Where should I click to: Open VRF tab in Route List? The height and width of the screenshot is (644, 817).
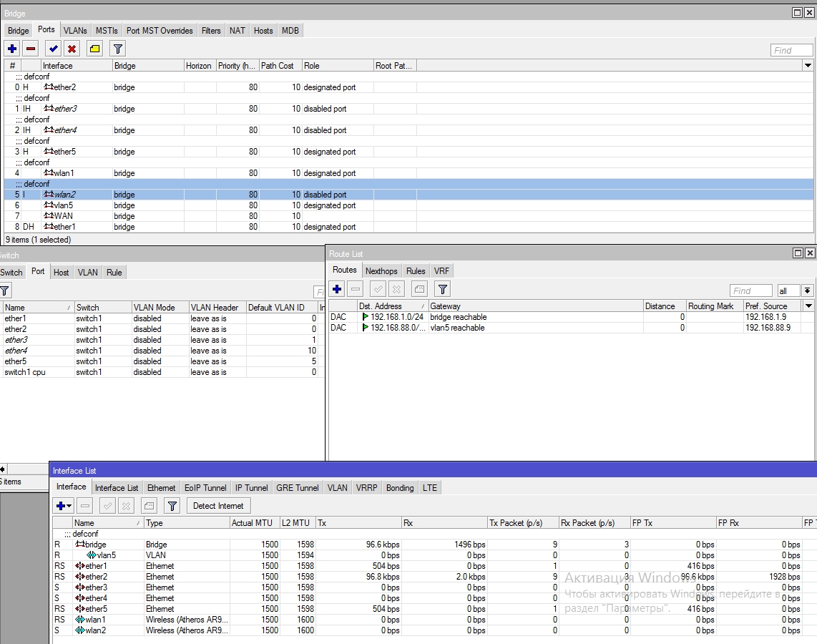point(441,271)
